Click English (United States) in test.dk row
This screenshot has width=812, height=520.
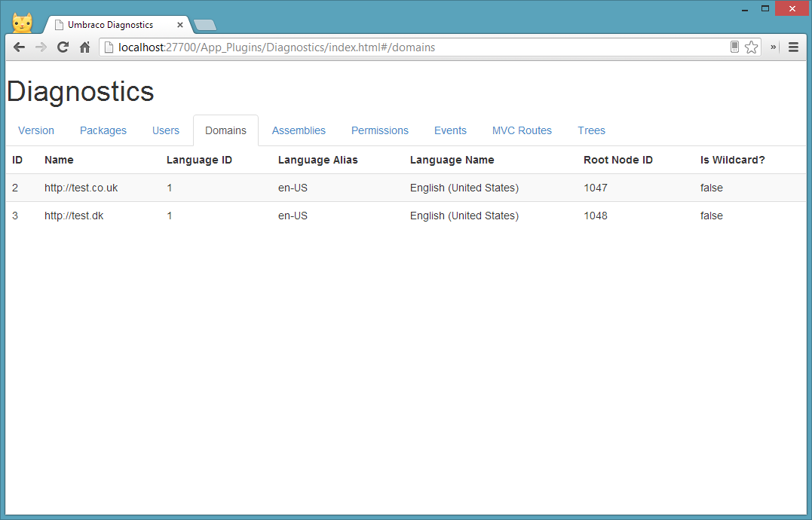tap(464, 216)
